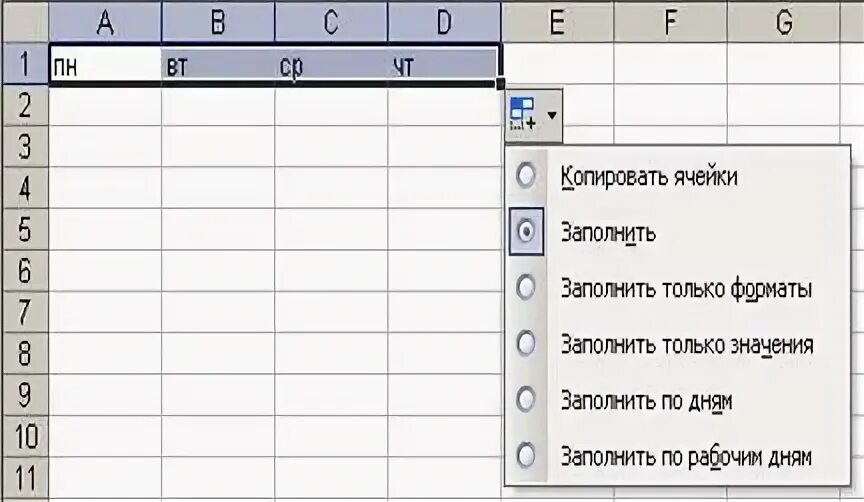The width and height of the screenshot is (864, 502).
Task: Click column G header
Action: 784,22
